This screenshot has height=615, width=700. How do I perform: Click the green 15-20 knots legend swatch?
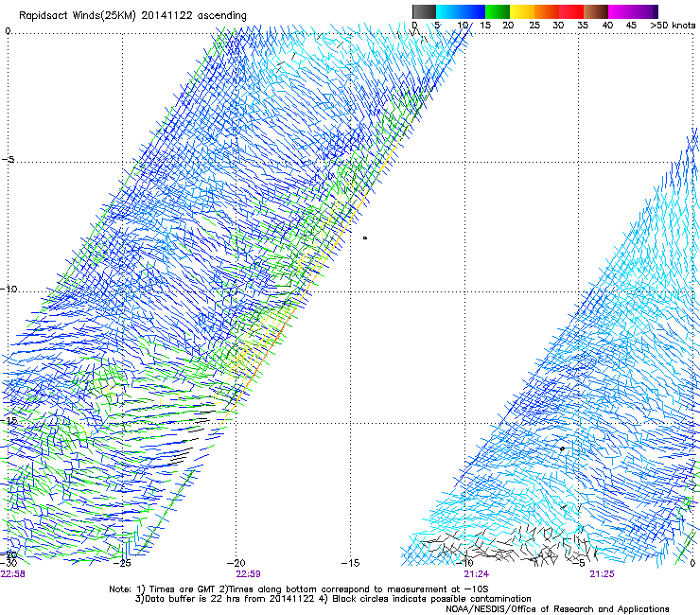tap(498, 11)
